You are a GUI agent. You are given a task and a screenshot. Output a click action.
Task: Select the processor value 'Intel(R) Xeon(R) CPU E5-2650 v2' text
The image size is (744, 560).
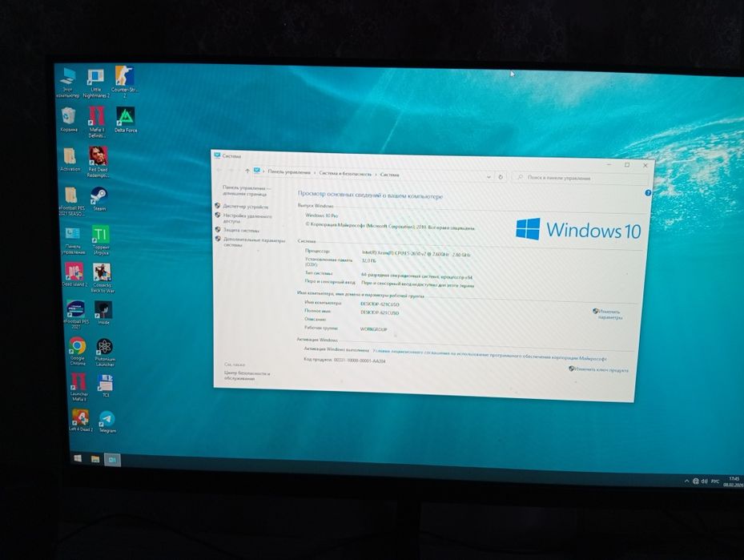(416, 254)
